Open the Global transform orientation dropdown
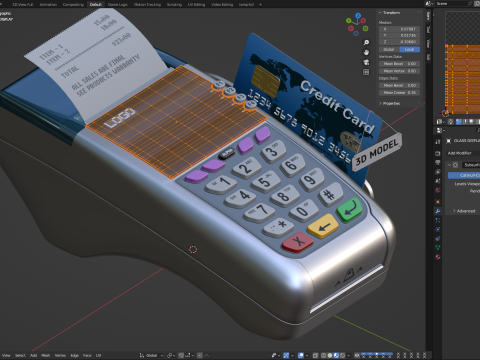This screenshot has height=360, width=480. [x=152, y=355]
